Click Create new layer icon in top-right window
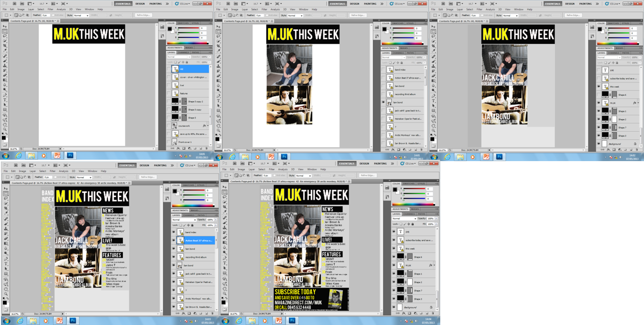The image size is (644, 325). (x=630, y=149)
